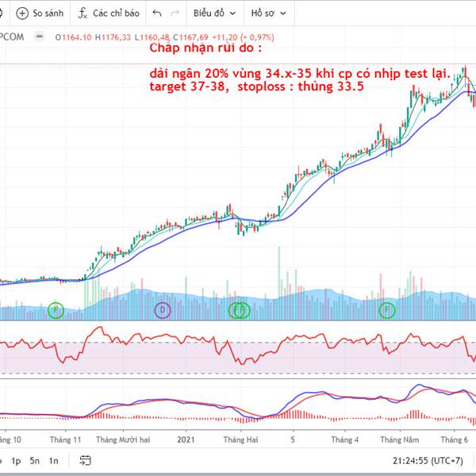Image resolution: width=476 pixels, height=476 pixels.
Task: Click the Tháng Hai axis label
Action: click(x=240, y=440)
